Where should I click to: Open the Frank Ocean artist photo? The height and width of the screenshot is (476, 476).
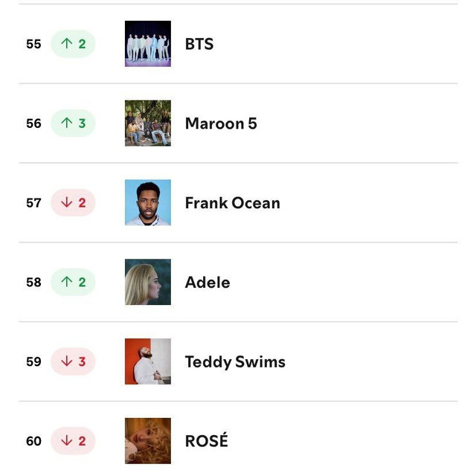click(148, 202)
